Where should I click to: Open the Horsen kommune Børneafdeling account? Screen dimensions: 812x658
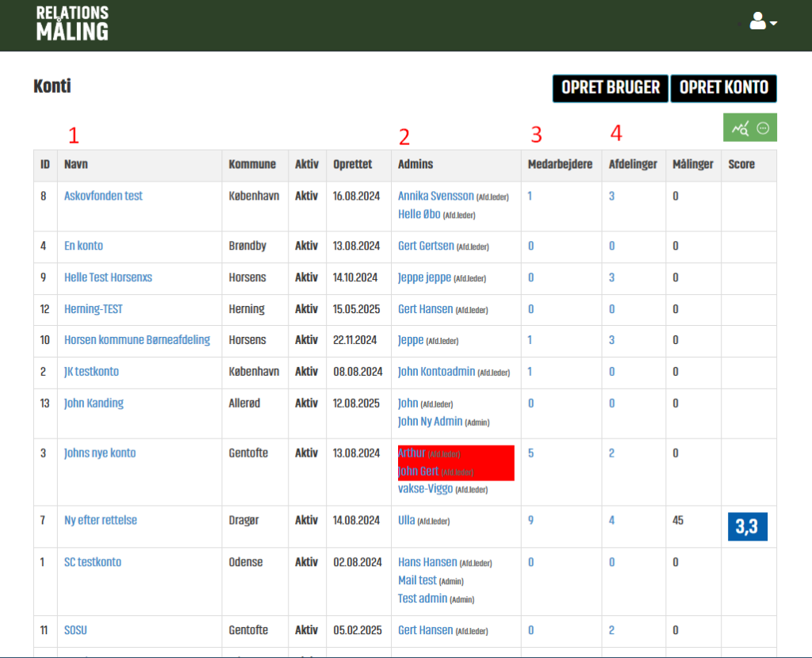coord(137,340)
